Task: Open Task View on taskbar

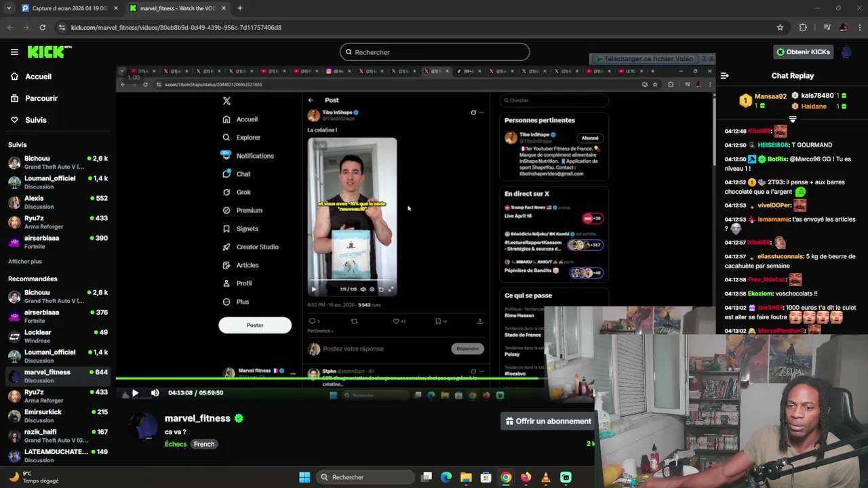Action: tap(427, 477)
